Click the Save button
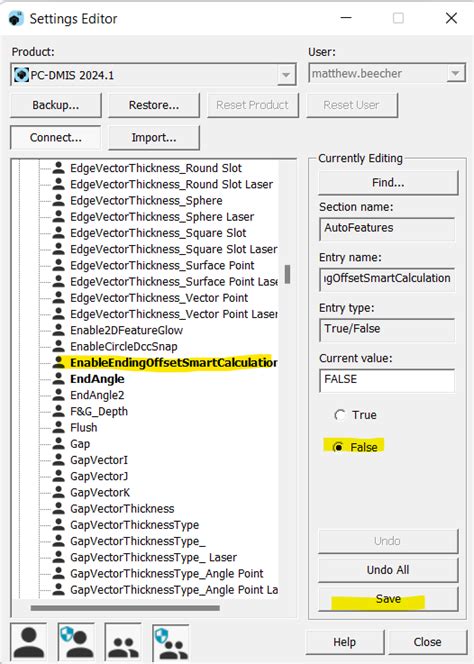Image resolution: width=474 pixels, height=664 pixels. (x=388, y=599)
